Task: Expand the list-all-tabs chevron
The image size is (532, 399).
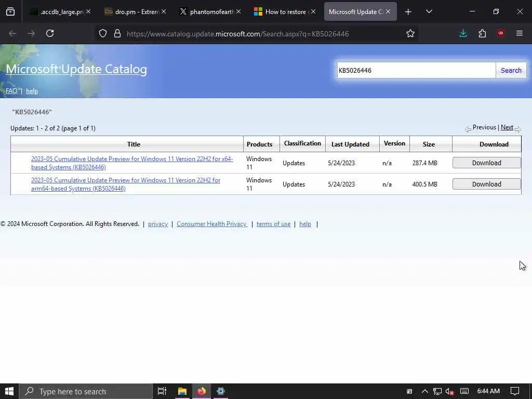Action: pyautogui.click(x=429, y=11)
